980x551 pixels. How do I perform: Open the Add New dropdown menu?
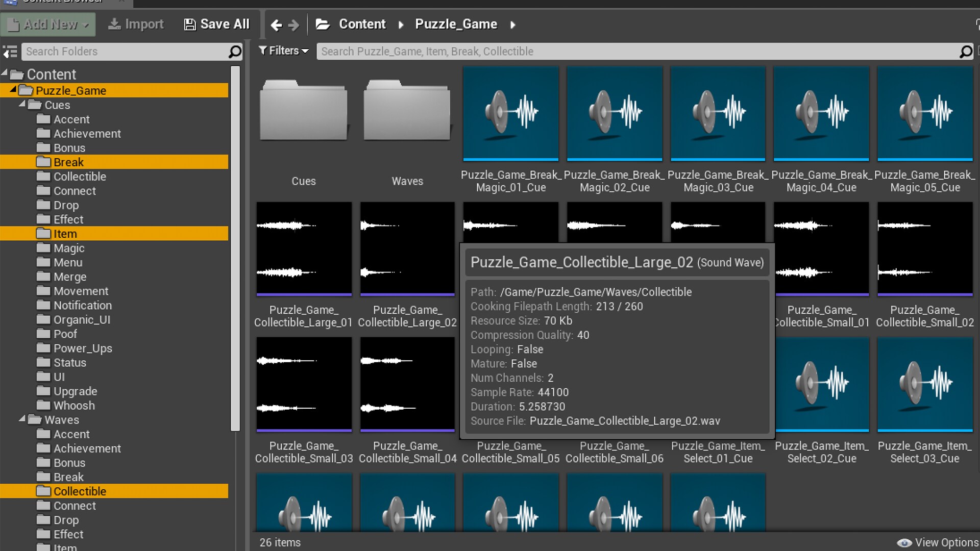click(48, 24)
